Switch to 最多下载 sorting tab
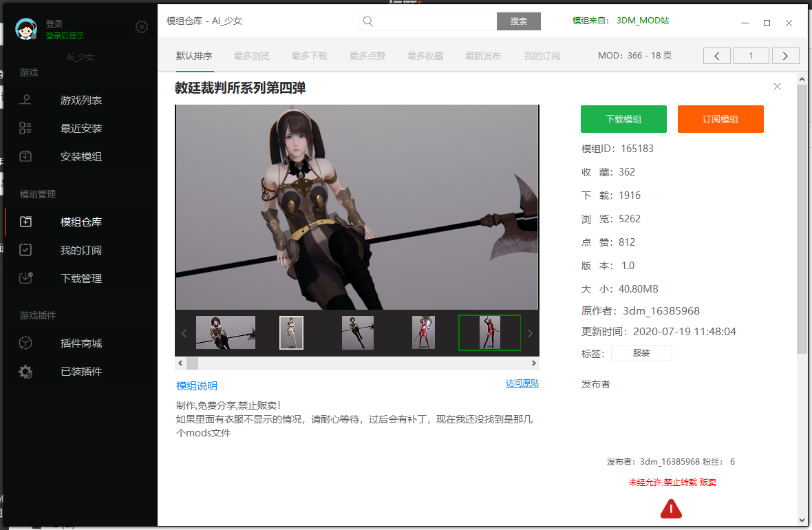 309,56
